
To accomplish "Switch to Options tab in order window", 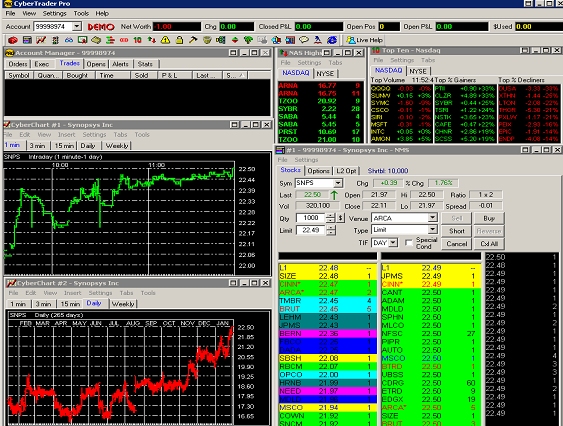I will 318,171.
